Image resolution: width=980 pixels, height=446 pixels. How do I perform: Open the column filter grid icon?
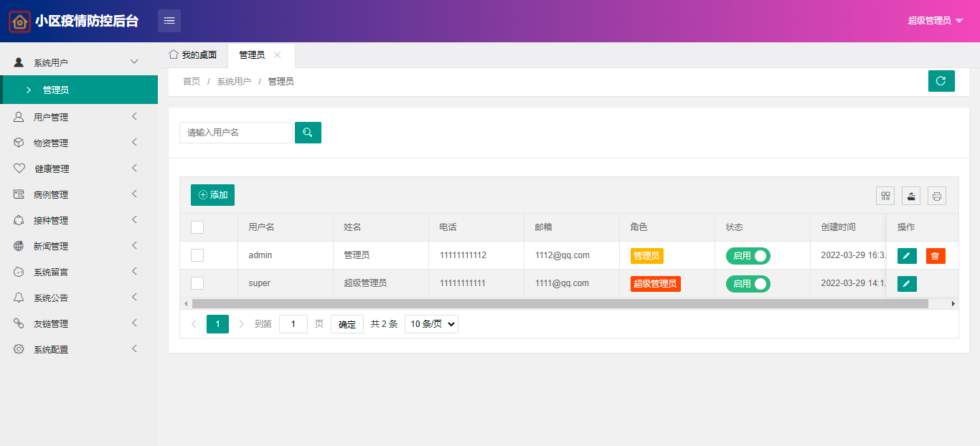(x=885, y=196)
